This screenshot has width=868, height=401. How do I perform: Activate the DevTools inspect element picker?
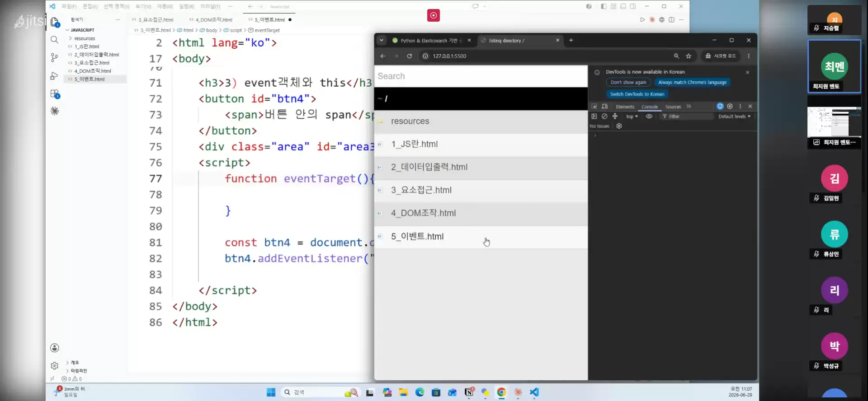pyautogui.click(x=594, y=107)
